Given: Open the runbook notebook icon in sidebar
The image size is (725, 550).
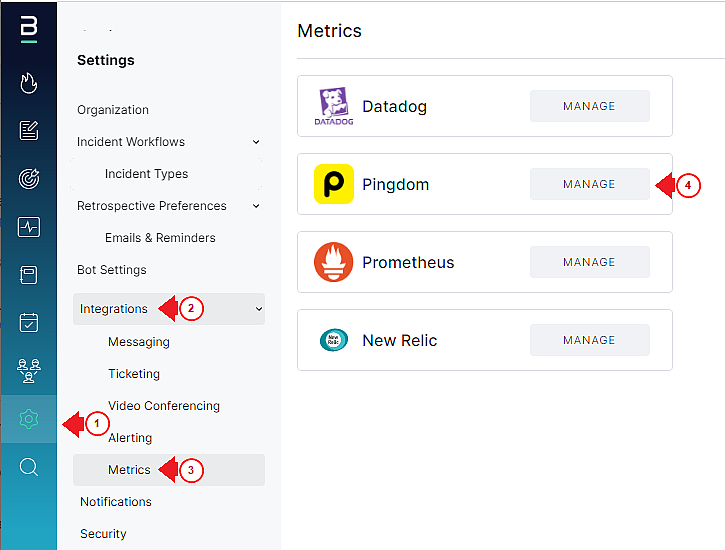Looking at the screenshot, I should pos(29,275).
